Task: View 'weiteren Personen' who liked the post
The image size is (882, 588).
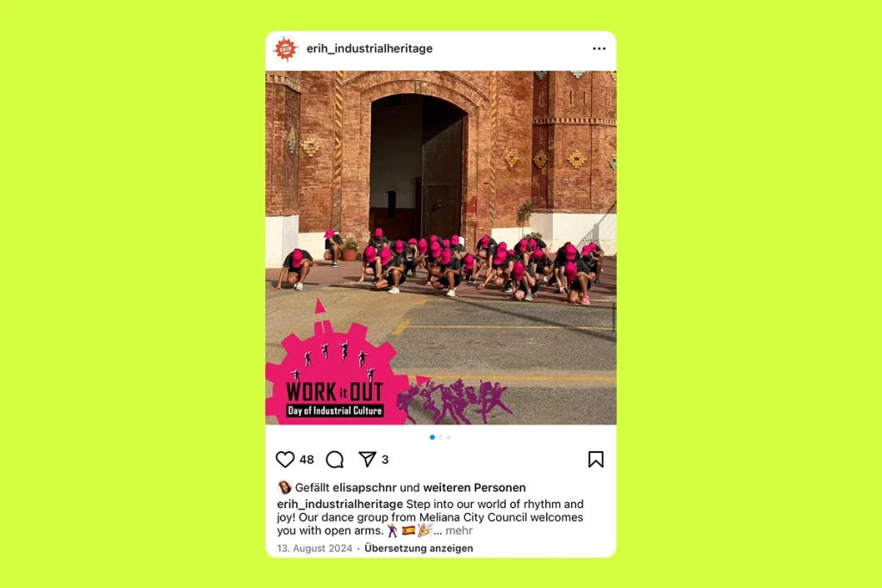Action: [x=475, y=487]
